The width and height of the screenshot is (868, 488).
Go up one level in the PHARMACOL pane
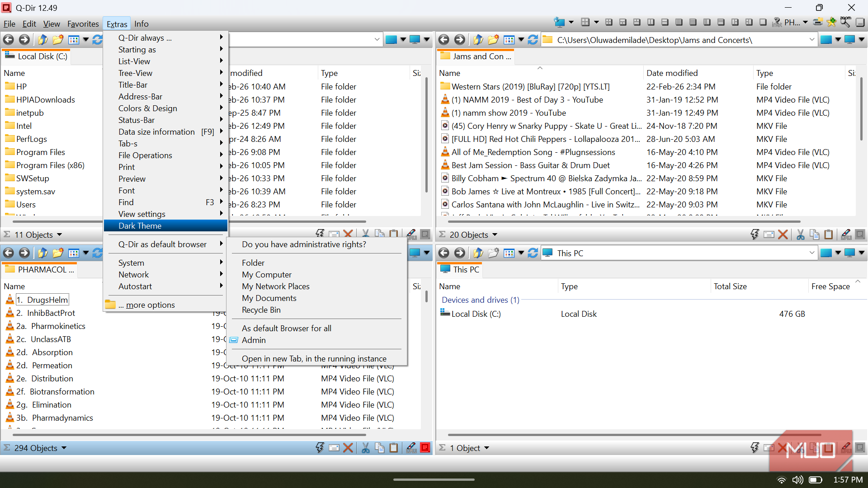pyautogui.click(x=42, y=253)
